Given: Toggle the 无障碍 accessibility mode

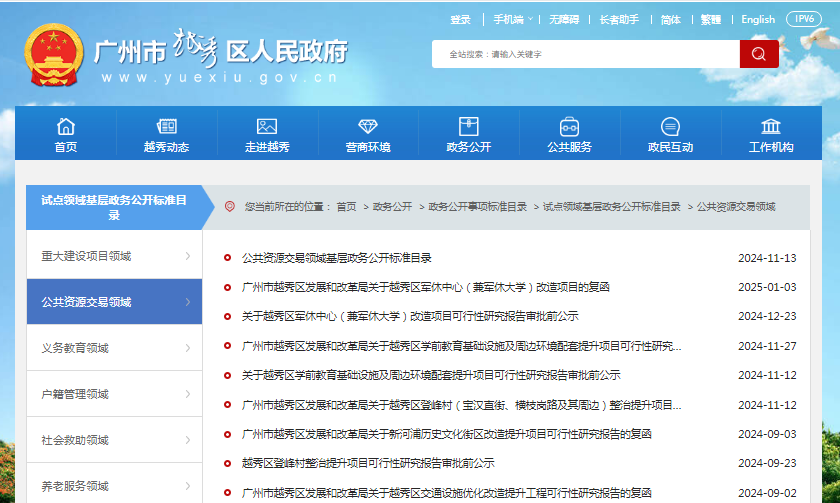Looking at the screenshot, I should (566, 19).
